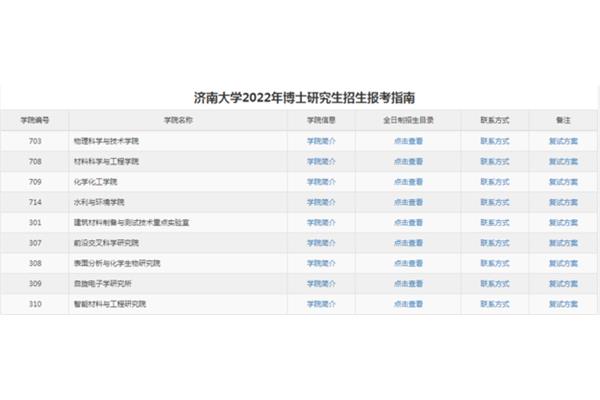View 点击查看 catalog in row 307
This screenshot has width=600, height=400.
408,243
